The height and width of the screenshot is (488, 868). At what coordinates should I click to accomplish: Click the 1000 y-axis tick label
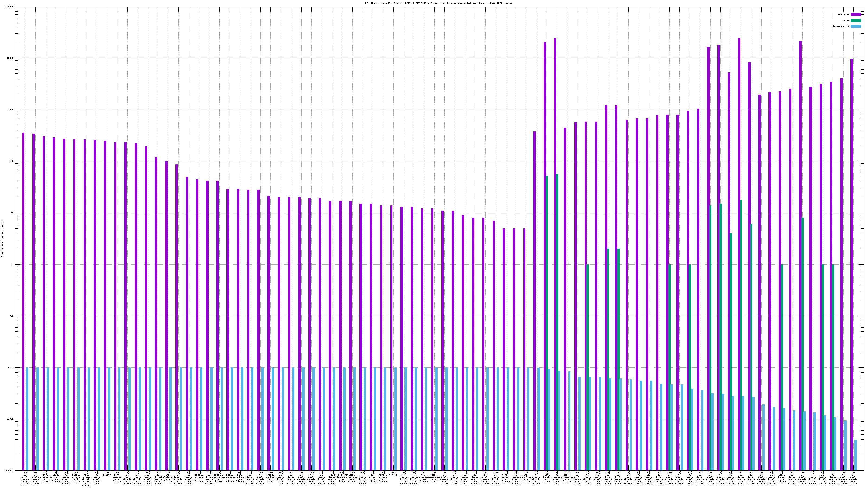(11, 110)
